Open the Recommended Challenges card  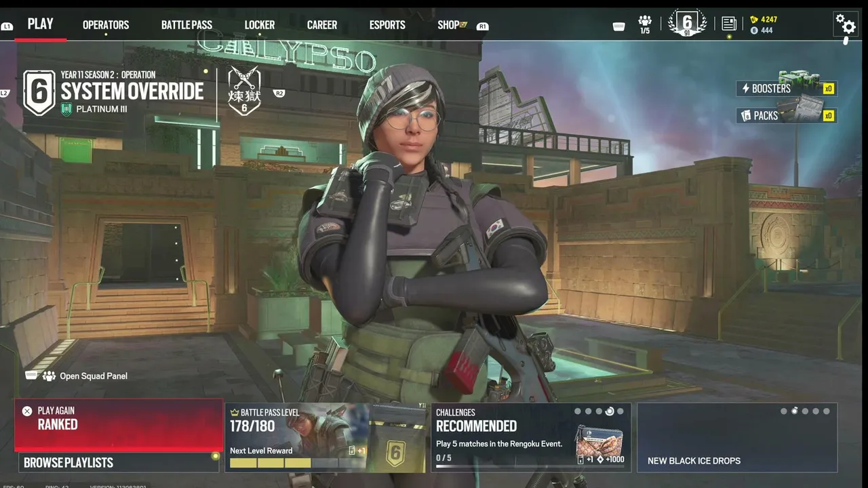click(531, 438)
